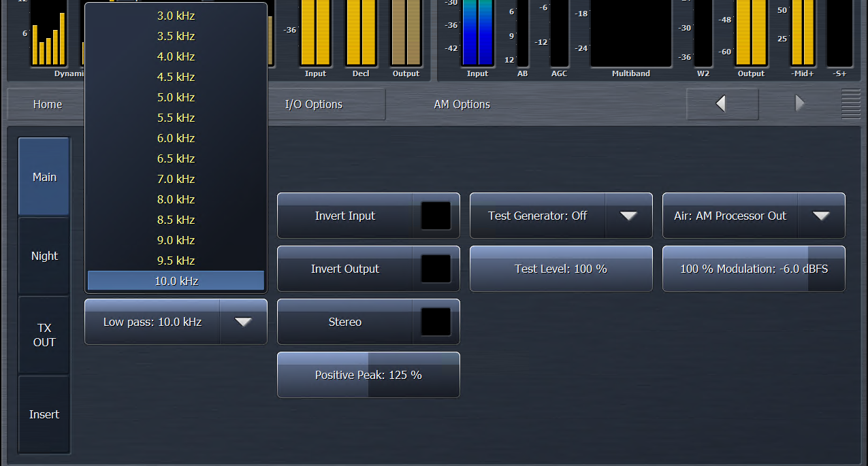Click the Air: AM Processor Out label
The width and height of the screenshot is (868, 466).
point(730,216)
